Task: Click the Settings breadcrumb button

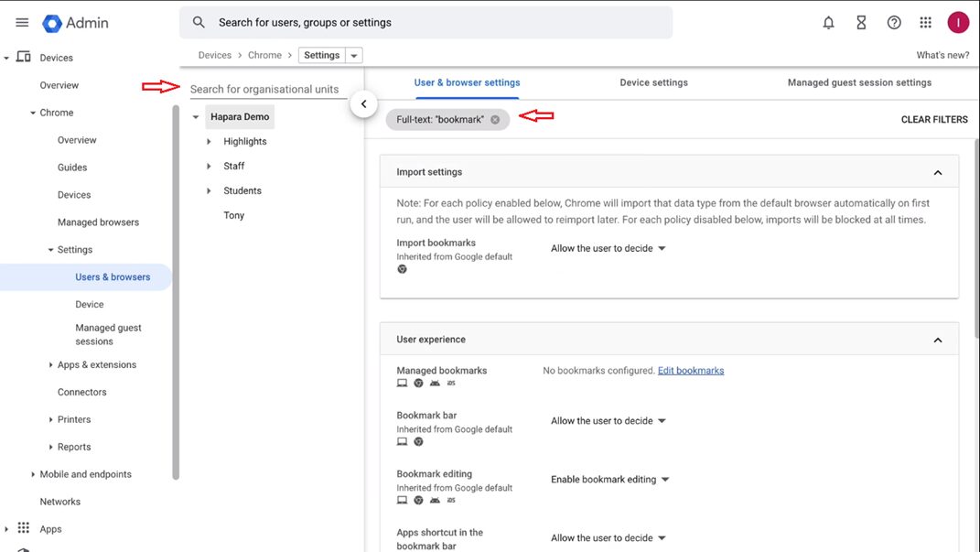Action: (321, 55)
